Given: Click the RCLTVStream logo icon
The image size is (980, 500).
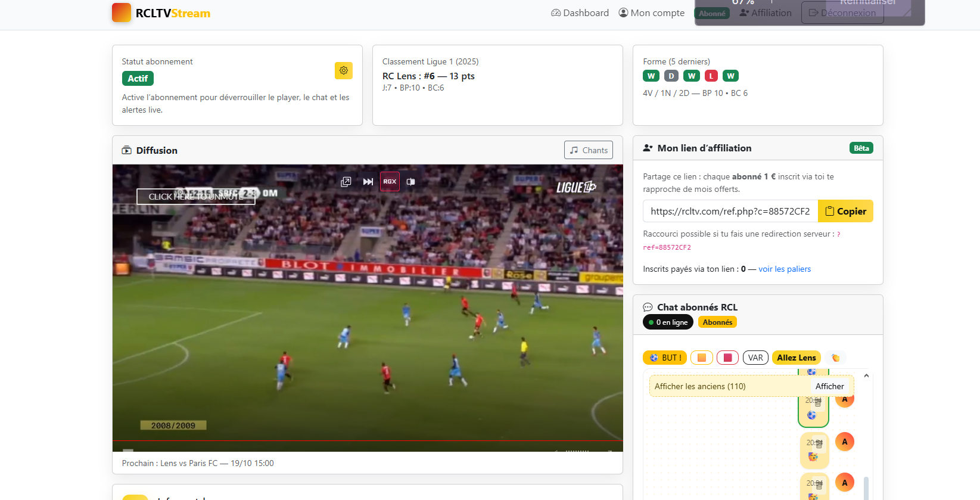Looking at the screenshot, I should click(x=122, y=13).
